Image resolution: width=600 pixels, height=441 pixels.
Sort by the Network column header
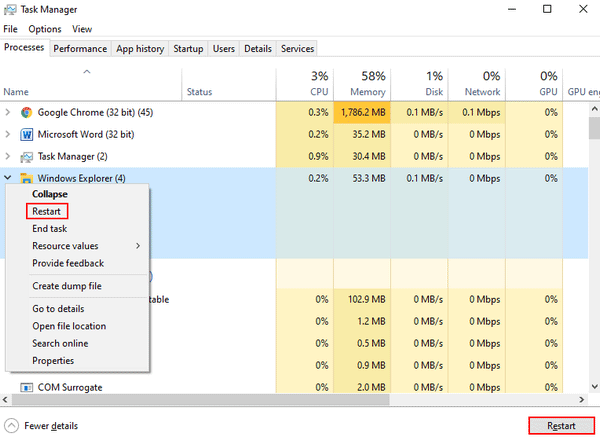[477, 85]
